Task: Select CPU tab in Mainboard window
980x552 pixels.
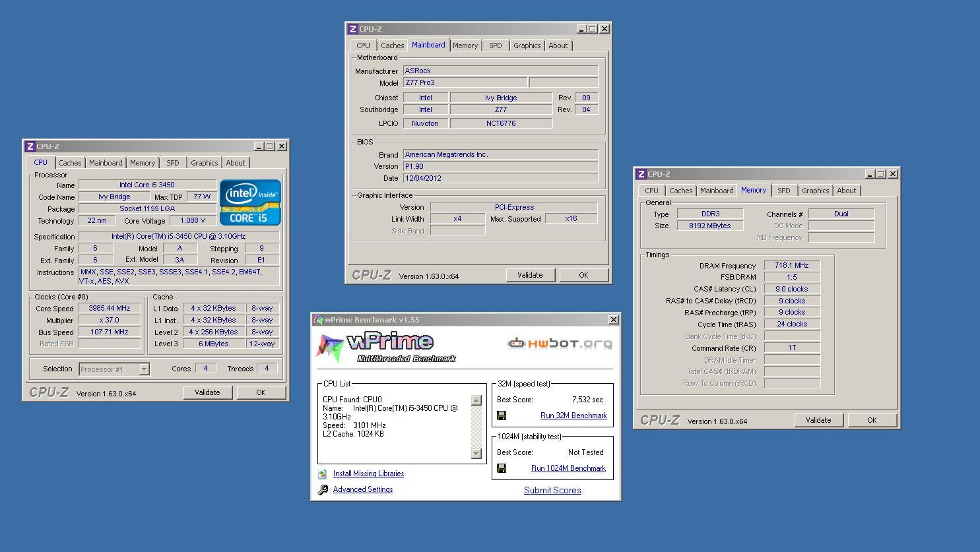Action: click(x=364, y=46)
